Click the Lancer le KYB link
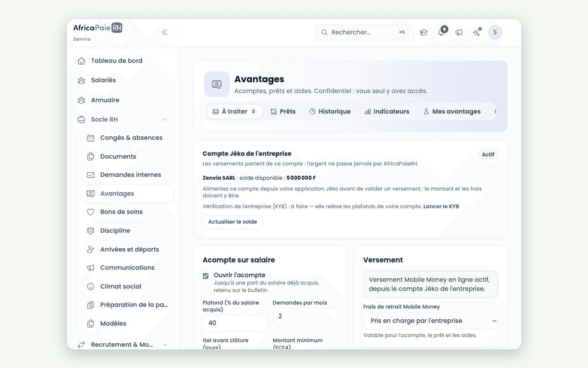Image resolution: width=588 pixels, height=368 pixels. 441,206
